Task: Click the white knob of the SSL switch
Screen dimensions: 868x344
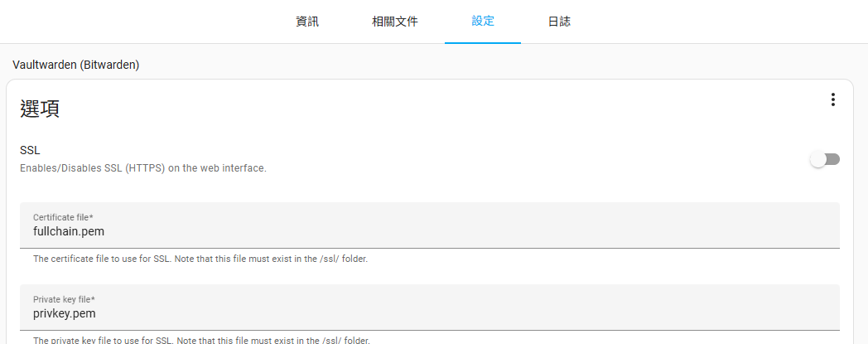Action: click(x=818, y=159)
